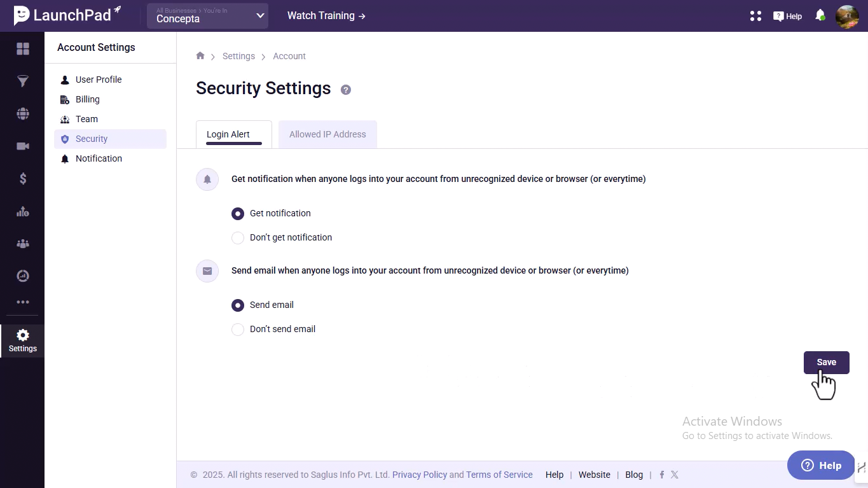Open the dollar sign icon in sidebar
The image size is (868, 488).
point(23,179)
